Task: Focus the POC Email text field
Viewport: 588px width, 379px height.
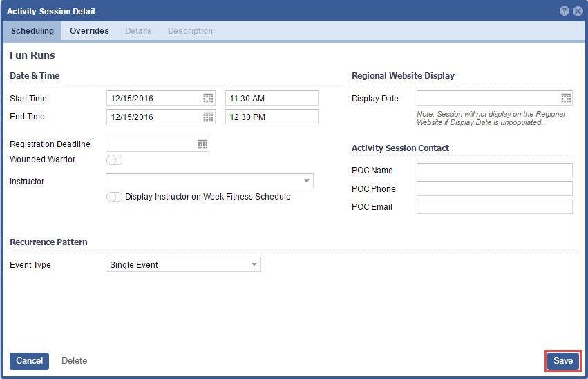Action: [494, 207]
